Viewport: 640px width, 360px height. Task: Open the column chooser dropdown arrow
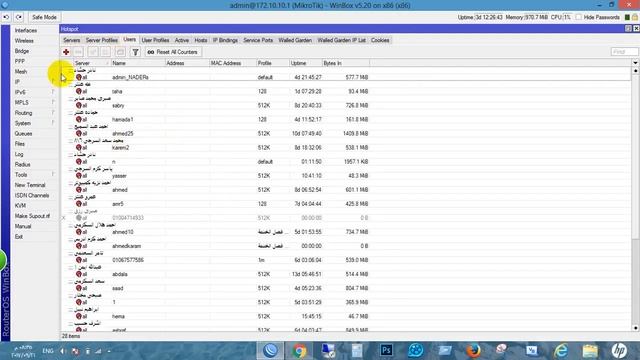pos(635,63)
